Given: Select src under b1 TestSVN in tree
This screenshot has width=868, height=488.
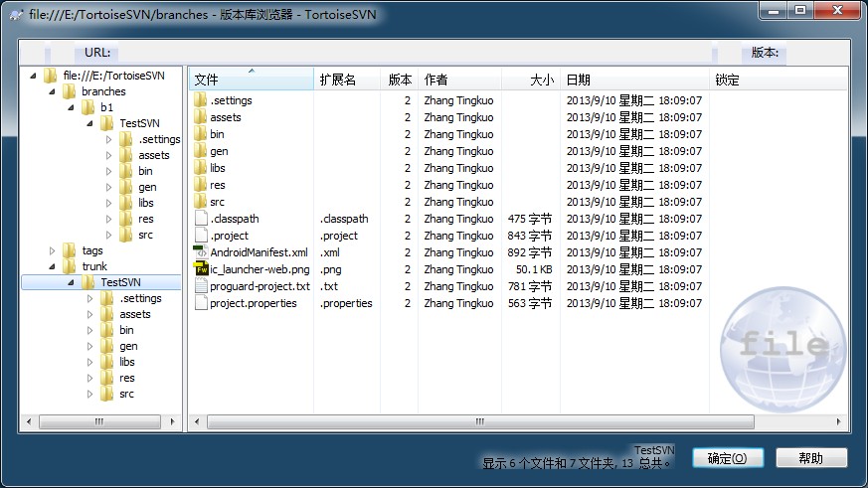Looking at the screenshot, I should point(145,235).
